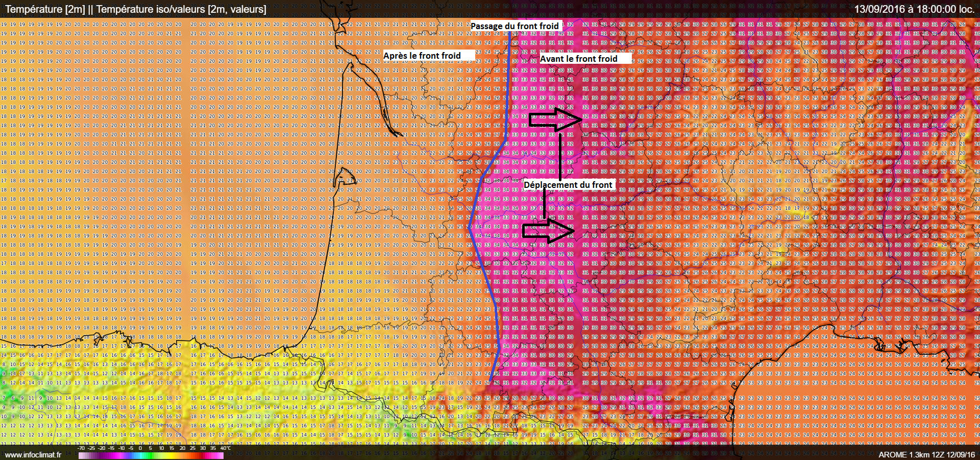Screen dimensions: 980x460
Task: Click the "Déplacement du front" label
Action: [569, 185]
